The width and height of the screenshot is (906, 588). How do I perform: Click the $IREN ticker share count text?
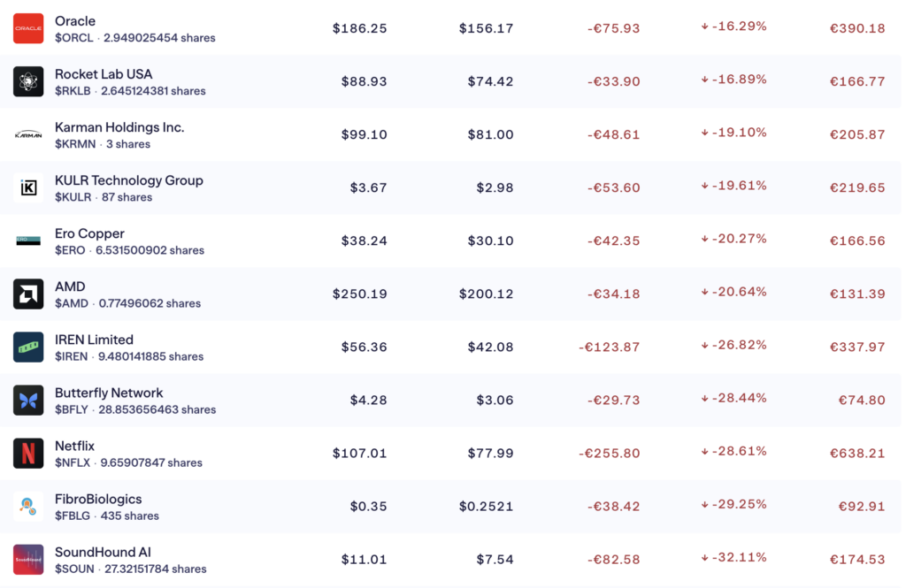pyautogui.click(x=129, y=356)
